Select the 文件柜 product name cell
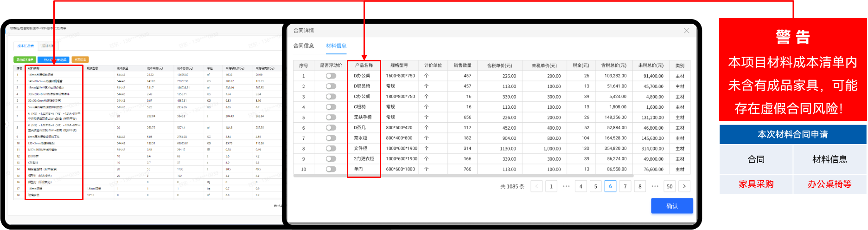The width and height of the screenshot is (868, 230). coord(361,148)
